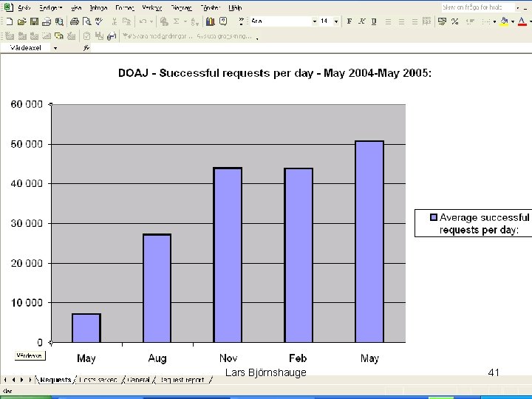The image size is (532, 399).
Task: Expand the Name Box dropdown beside Värdeaxel
Action: [55, 48]
